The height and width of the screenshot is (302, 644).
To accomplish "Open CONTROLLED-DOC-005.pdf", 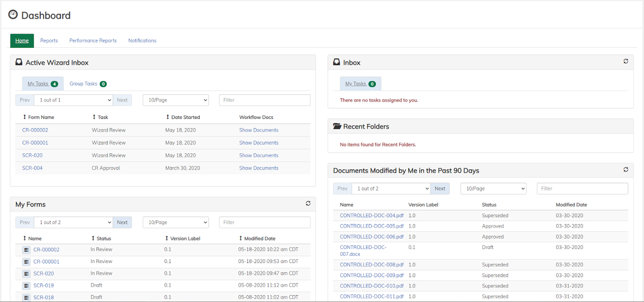I will (x=372, y=226).
